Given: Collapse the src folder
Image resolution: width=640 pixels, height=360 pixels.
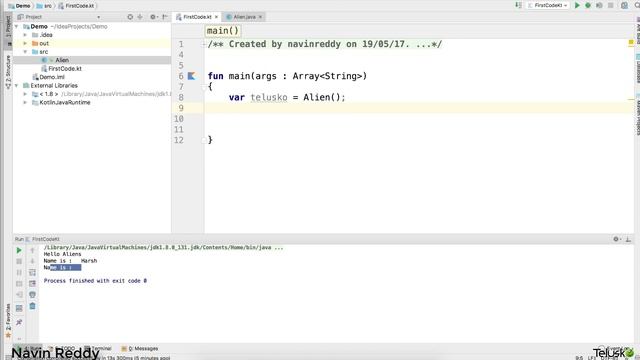Looking at the screenshot, I should (x=25, y=52).
